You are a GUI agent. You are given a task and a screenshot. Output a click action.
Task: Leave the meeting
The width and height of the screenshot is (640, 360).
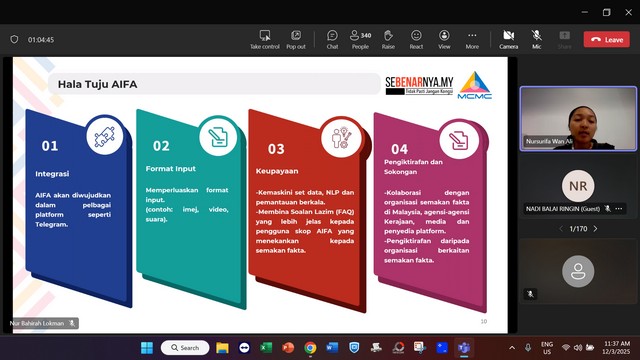tap(607, 40)
